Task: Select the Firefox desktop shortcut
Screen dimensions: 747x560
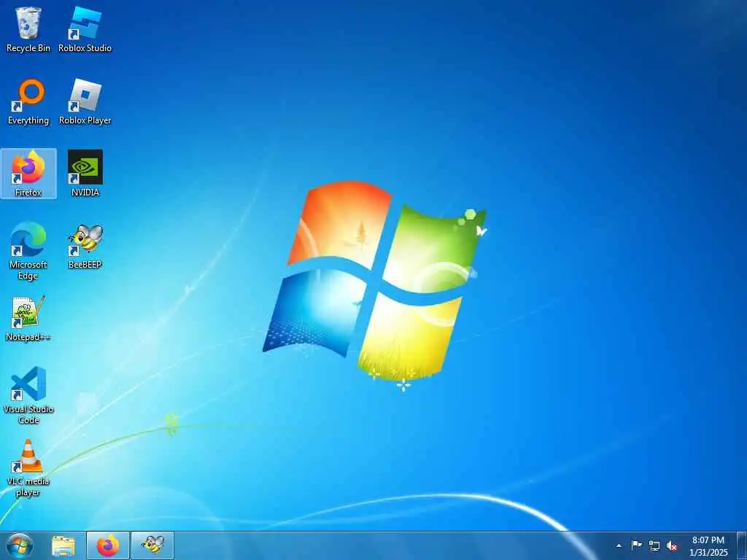Action: point(28,174)
